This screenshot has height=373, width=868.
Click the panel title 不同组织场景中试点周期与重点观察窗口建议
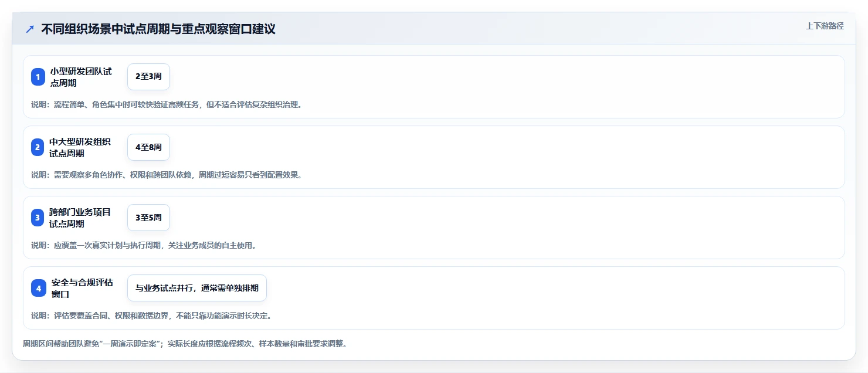158,29
